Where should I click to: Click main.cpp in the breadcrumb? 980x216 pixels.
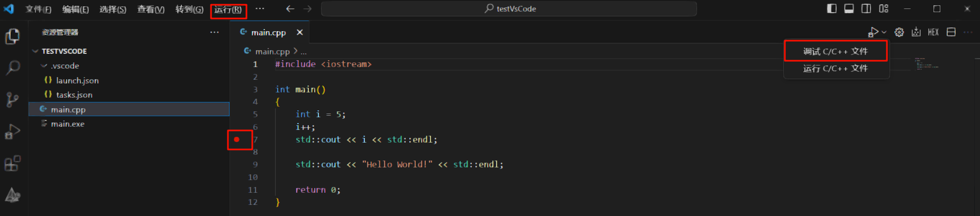(x=272, y=51)
